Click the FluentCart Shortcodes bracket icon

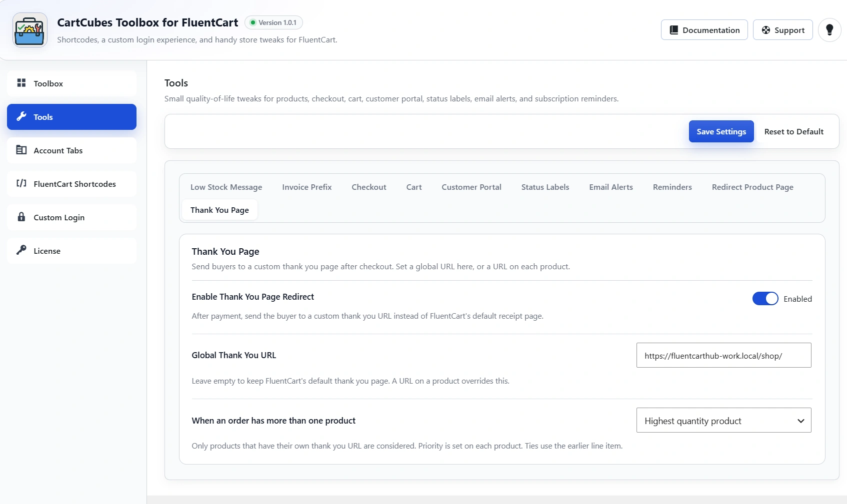point(21,183)
